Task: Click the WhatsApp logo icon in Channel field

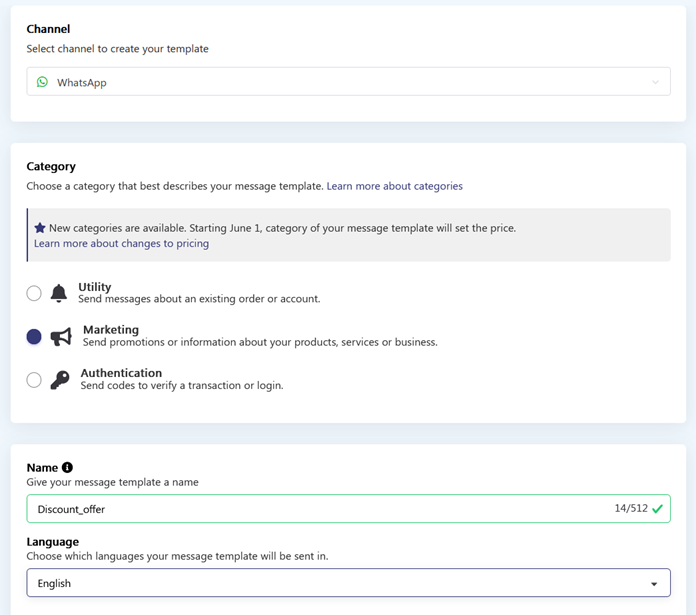Action: pyautogui.click(x=42, y=82)
